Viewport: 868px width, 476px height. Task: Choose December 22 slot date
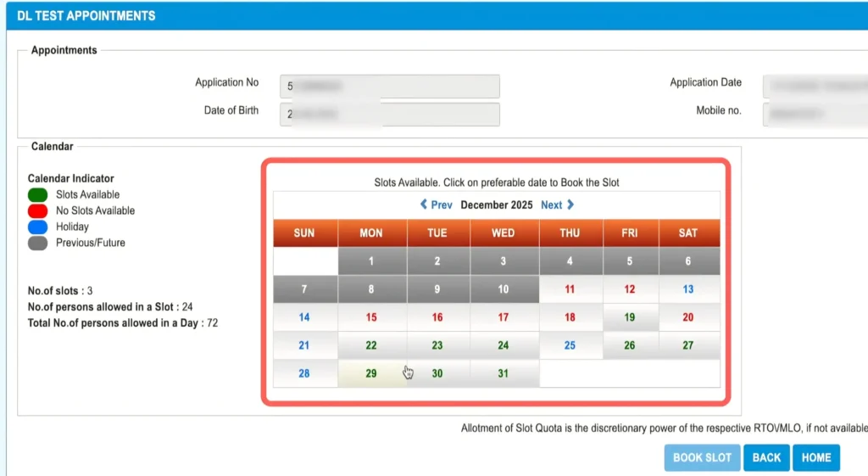(371, 345)
